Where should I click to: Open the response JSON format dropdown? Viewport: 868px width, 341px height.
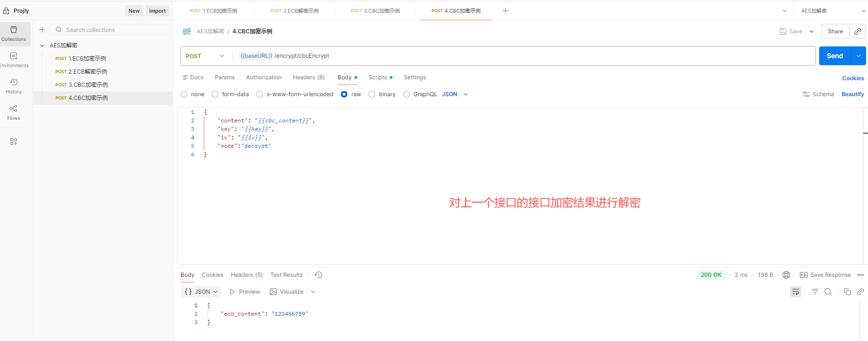pos(201,292)
